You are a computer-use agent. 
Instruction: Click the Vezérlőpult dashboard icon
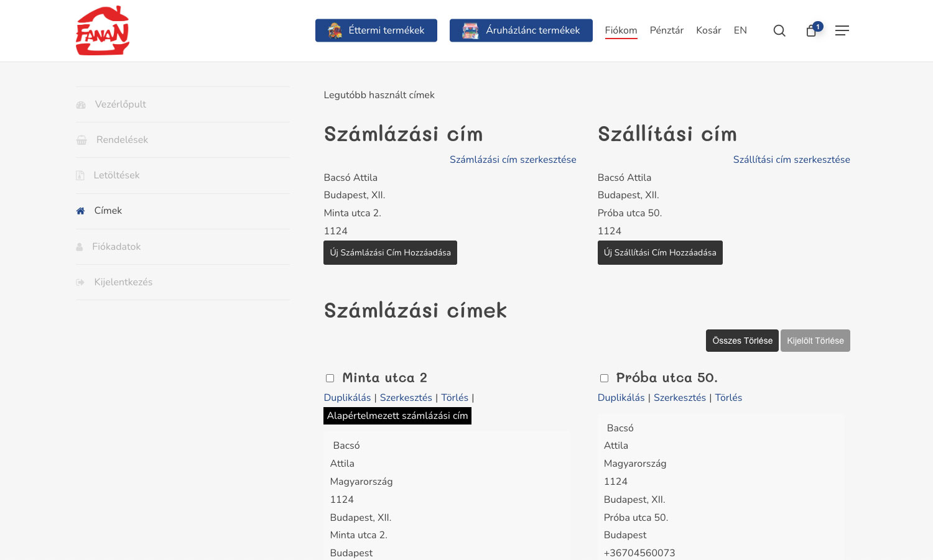coord(81,105)
